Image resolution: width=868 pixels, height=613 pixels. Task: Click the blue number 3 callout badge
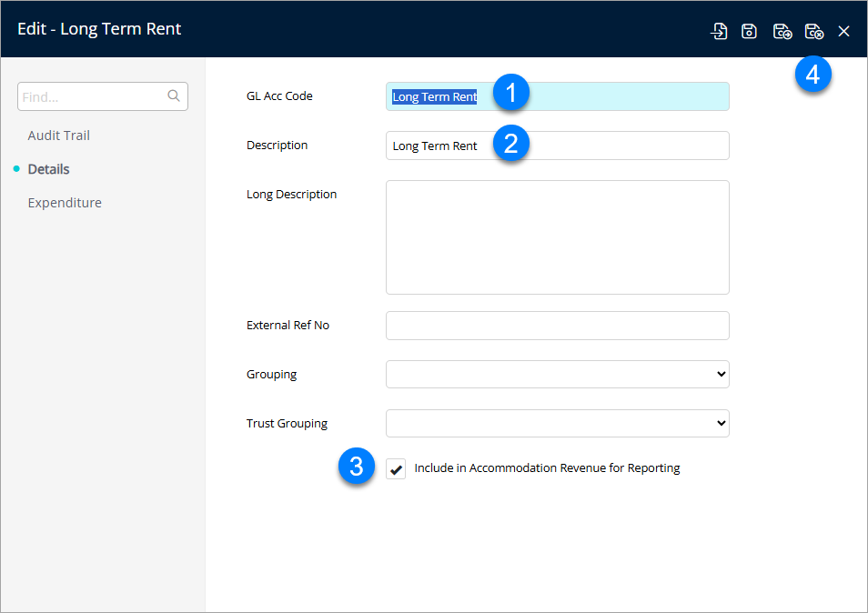(x=356, y=467)
